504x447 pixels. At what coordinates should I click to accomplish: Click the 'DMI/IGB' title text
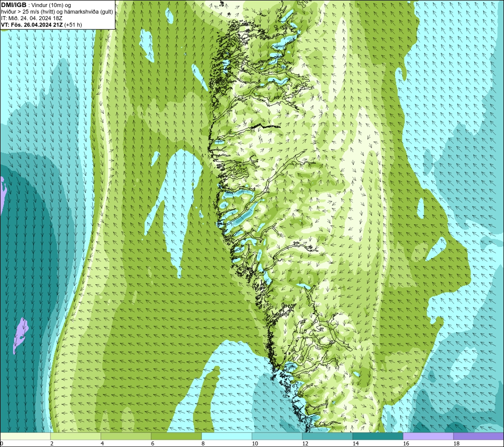(x=14, y=5)
